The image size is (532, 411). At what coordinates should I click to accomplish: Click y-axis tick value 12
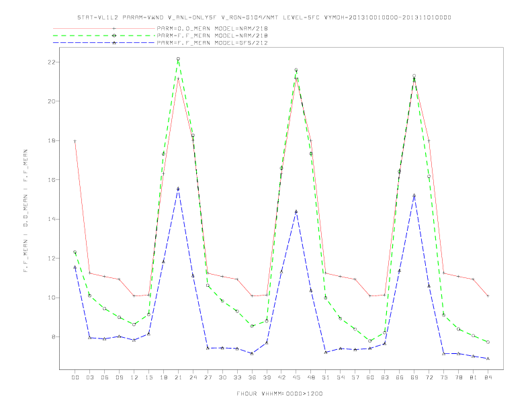(52, 259)
